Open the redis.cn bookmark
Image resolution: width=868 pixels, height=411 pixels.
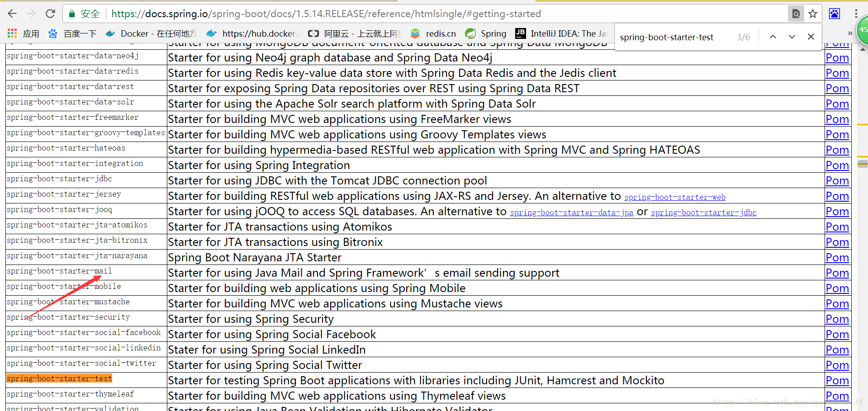[433, 33]
